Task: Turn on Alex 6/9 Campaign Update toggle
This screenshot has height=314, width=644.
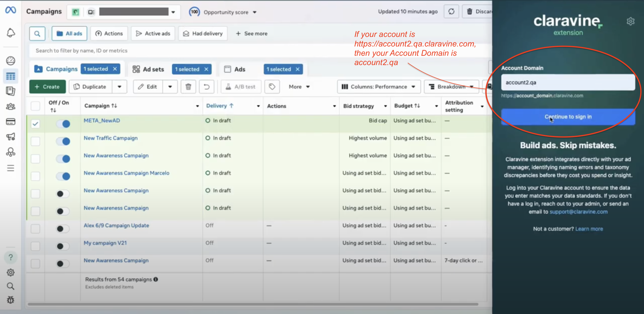Action: pyautogui.click(x=63, y=229)
